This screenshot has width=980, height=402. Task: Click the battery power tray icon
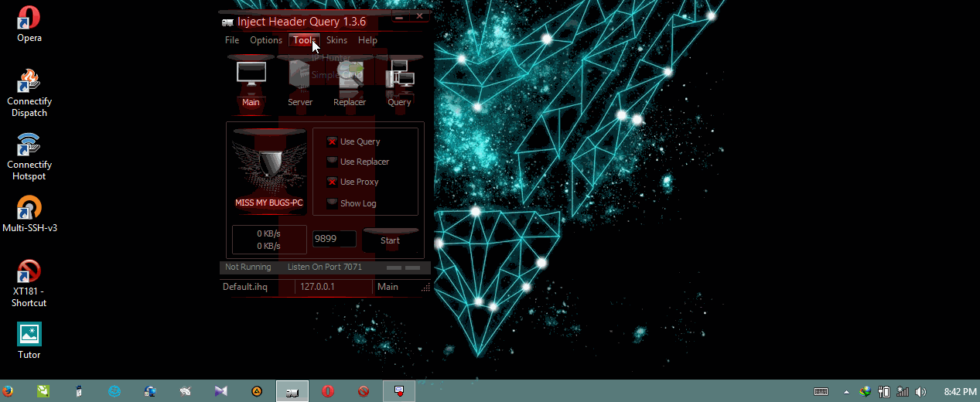coord(884,392)
